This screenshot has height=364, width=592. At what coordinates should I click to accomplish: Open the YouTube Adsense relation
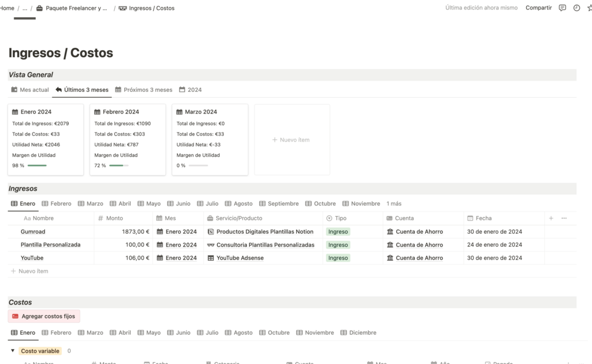[236, 258]
